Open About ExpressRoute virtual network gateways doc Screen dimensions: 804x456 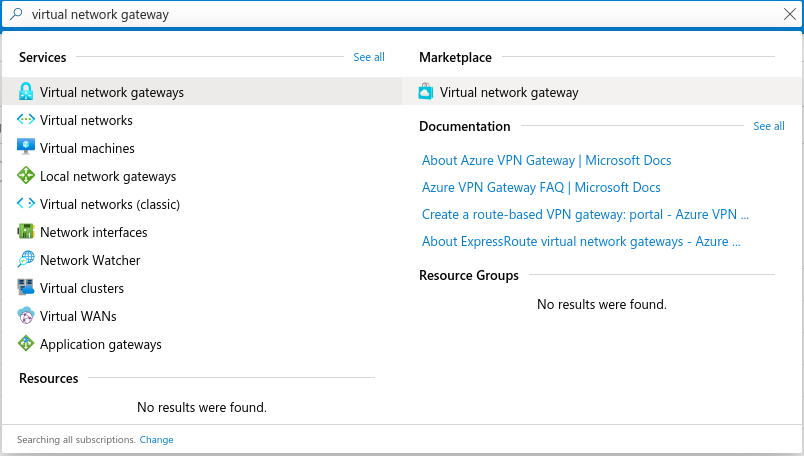[x=581, y=242]
